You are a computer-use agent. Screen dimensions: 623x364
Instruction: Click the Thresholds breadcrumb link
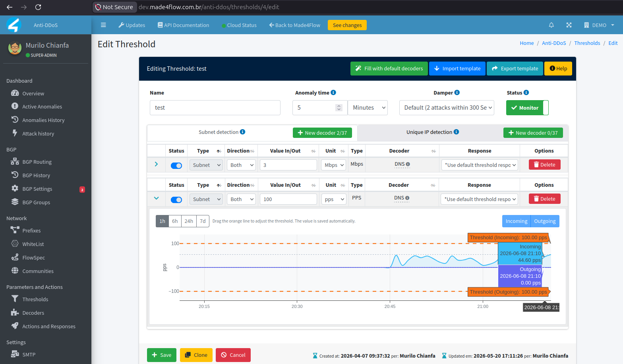tap(587, 43)
